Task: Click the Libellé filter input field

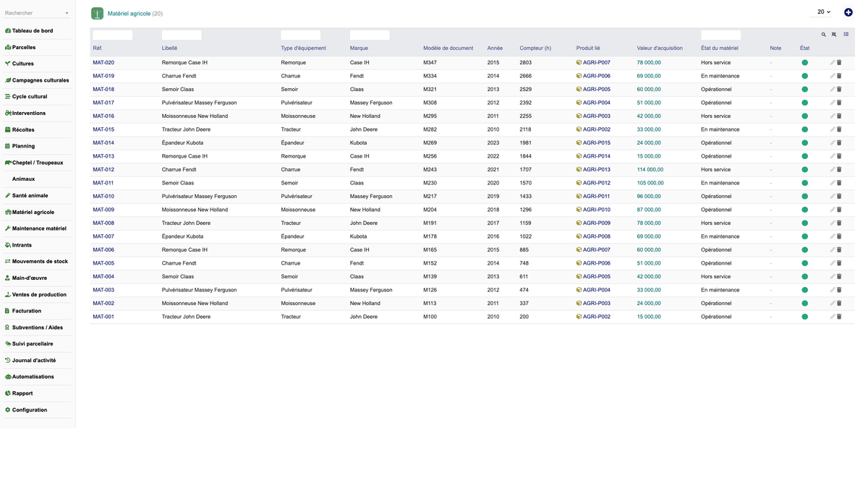Action: 182,35
